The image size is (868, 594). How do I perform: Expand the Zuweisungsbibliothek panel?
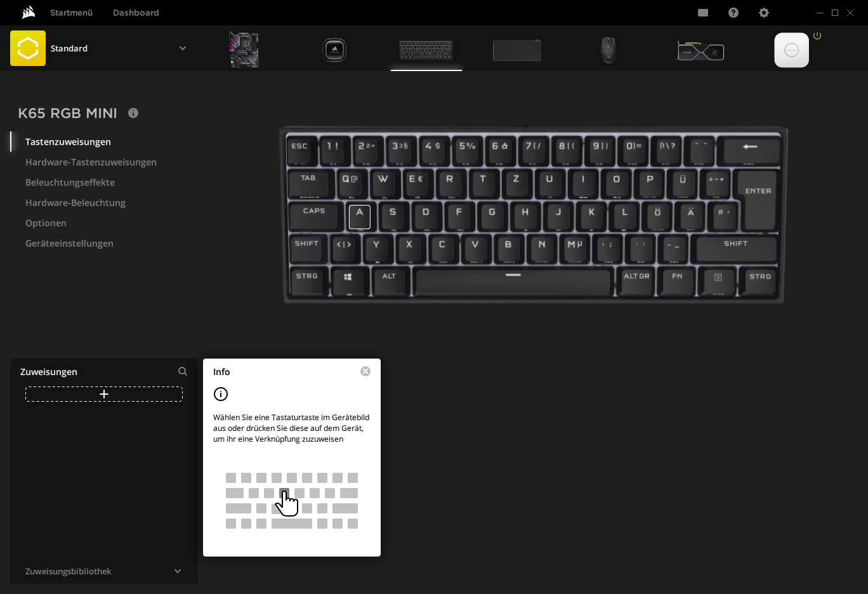tap(178, 571)
